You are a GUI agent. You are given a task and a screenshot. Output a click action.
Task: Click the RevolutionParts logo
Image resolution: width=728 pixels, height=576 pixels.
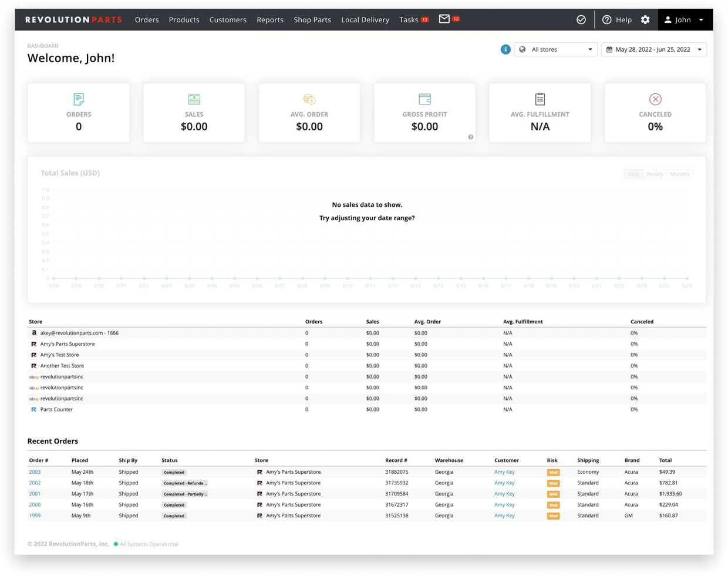(73, 20)
